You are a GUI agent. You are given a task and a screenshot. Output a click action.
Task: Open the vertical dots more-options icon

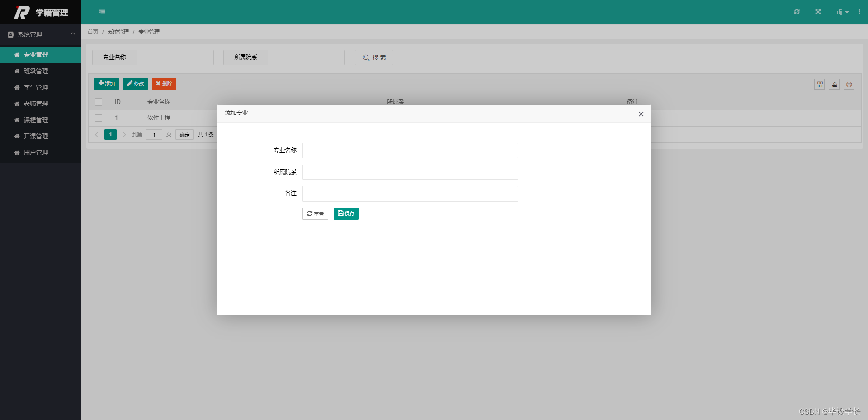coord(859,12)
